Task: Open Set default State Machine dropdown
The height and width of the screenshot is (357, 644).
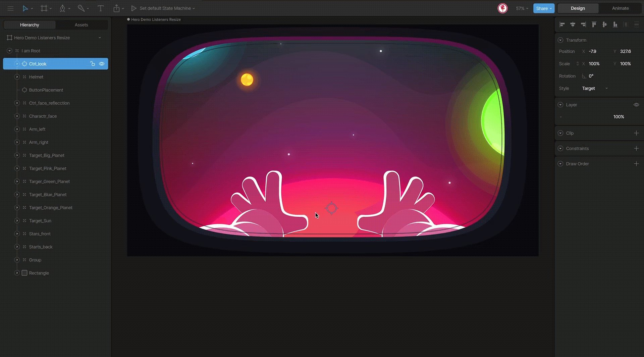Action: point(167,8)
